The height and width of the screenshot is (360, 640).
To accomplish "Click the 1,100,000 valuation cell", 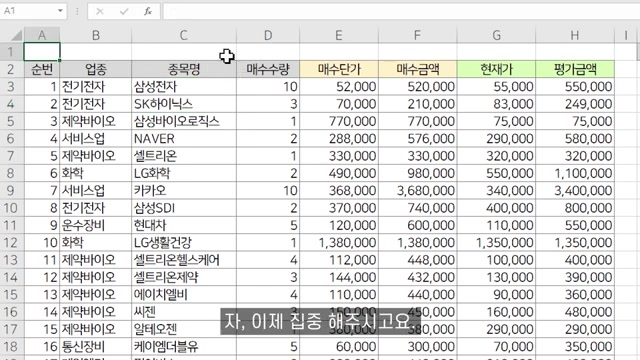I will pos(575,173).
